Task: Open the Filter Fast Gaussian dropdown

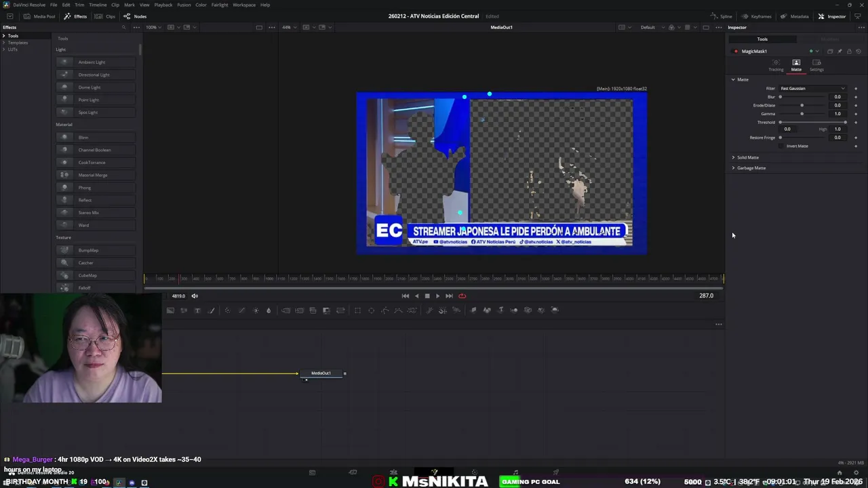Action: 812,88
